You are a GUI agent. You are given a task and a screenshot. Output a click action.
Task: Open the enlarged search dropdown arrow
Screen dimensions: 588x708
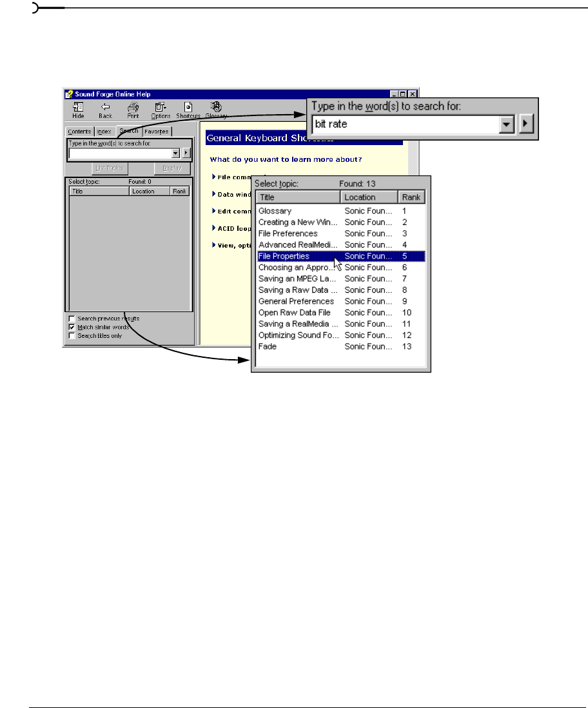coord(507,124)
